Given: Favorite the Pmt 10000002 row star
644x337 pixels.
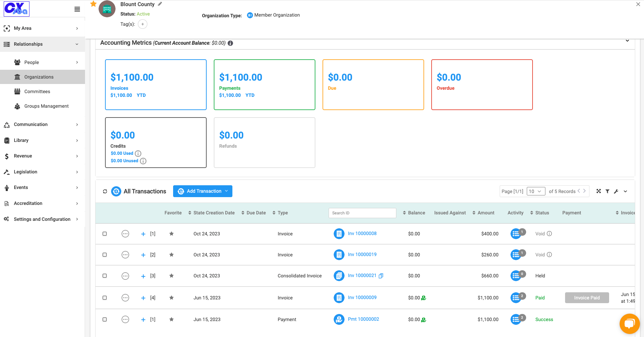Looking at the screenshot, I should click(x=171, y=319).
